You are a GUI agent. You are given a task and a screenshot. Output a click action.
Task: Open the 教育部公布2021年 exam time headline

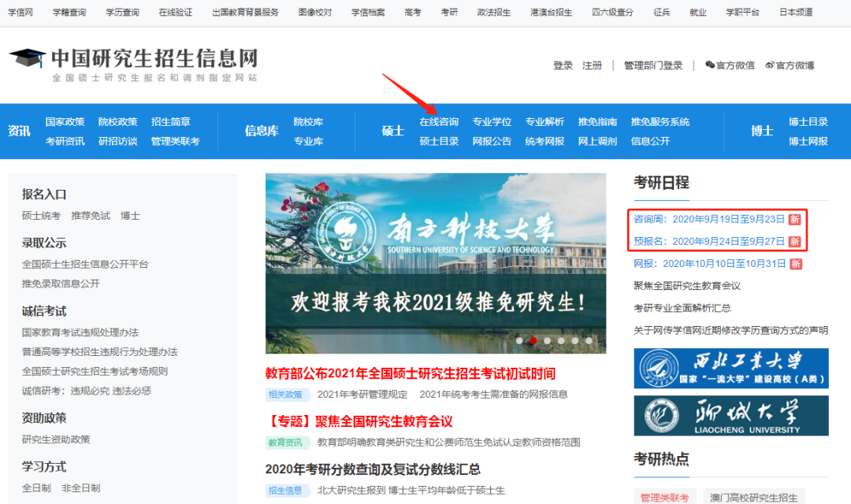point(410,373)
